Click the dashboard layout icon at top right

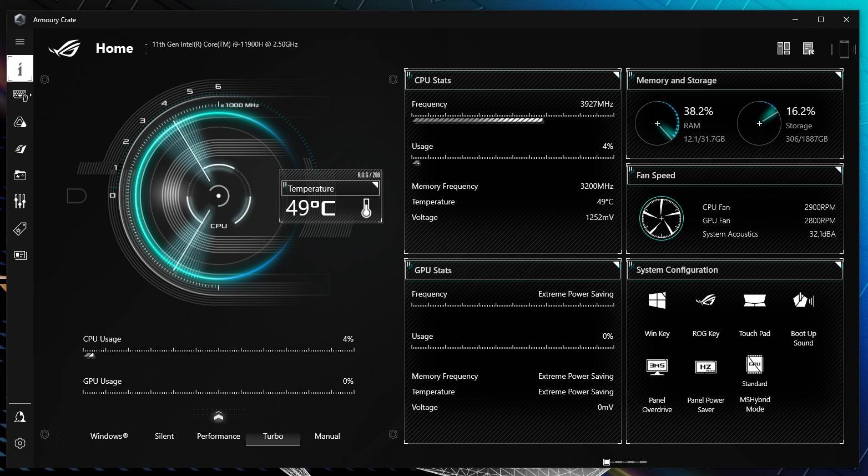click(783, 49)
